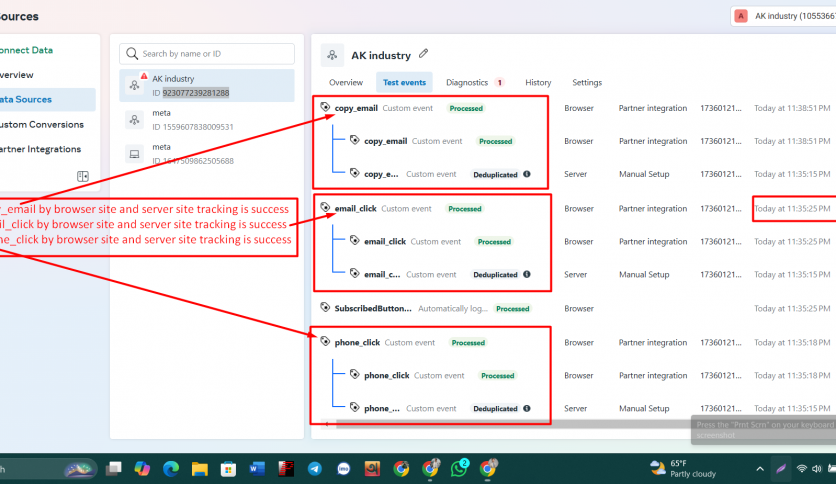Open Microsoft Edge from the taskbar
The height and width of the screenshot is (484, 836).
coord(171,469)
